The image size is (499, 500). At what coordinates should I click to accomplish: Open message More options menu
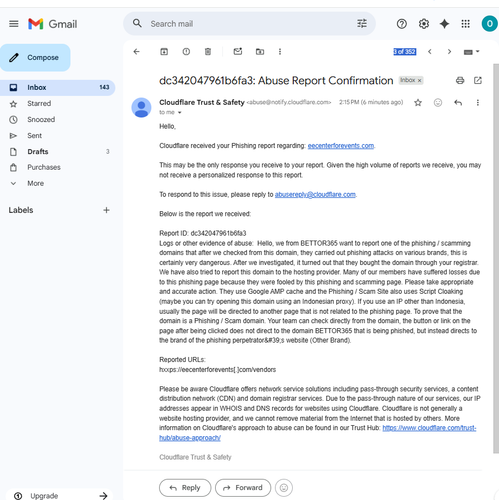[478, 103]
